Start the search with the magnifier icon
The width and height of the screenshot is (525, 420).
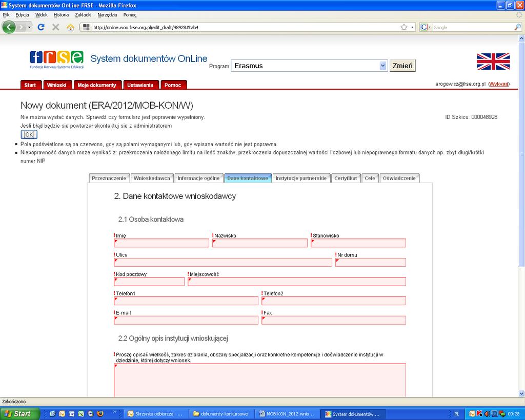click(517, 27)
